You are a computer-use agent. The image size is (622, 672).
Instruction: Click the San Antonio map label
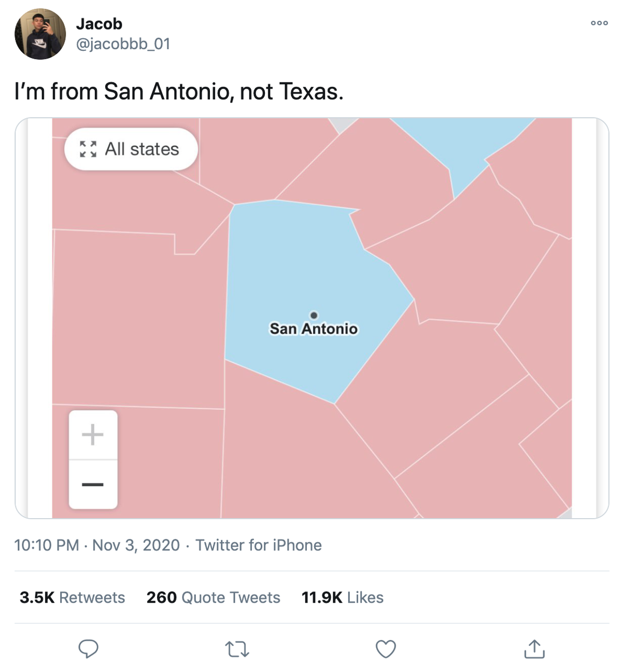click(314, 328)
